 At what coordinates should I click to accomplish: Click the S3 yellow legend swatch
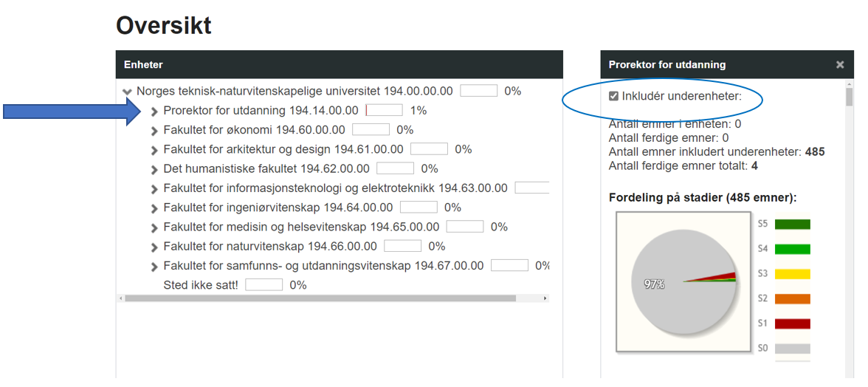[792, 274]
